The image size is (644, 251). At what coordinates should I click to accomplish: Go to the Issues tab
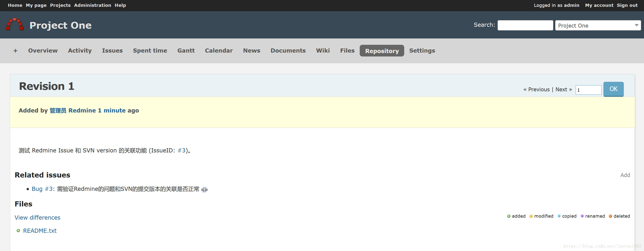(x=112, y=51)
